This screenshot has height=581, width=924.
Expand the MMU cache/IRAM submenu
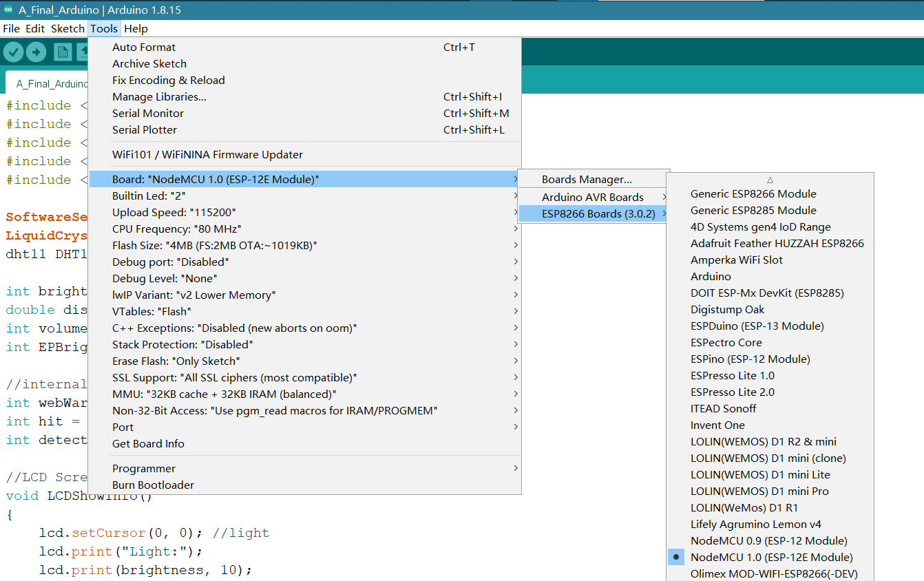coord(305,394)
